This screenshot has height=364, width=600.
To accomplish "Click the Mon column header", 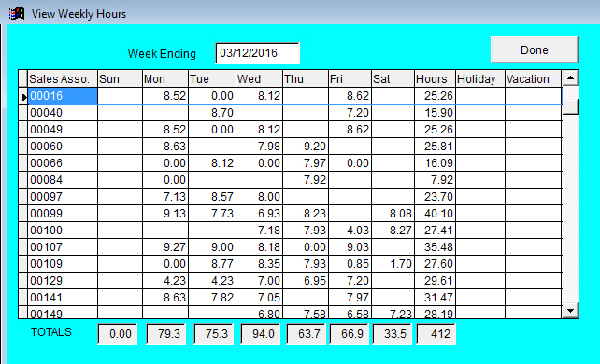I will [x=165, y=78].
